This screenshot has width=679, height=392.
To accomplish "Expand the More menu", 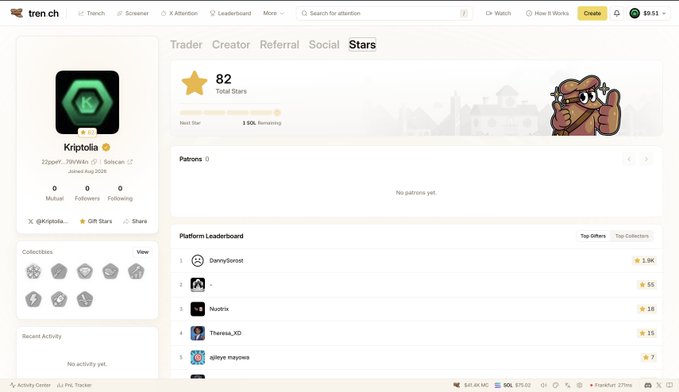I will [274, 13].
